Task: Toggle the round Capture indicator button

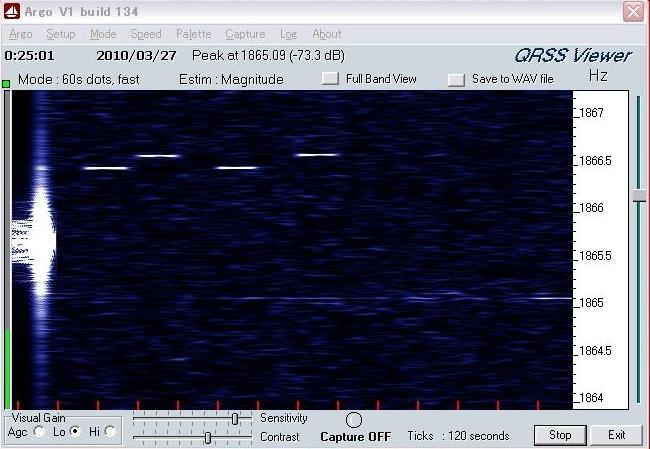Action: click(354, 420)
